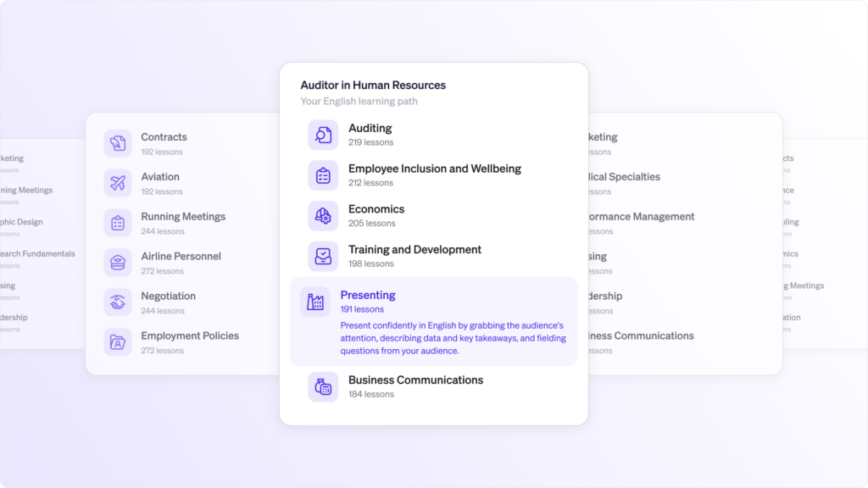Select the Employee Inclusion and Wellbeing clipboard icon
The height and width of the screenshot is (488, 868).
click(x=323, y=175)
